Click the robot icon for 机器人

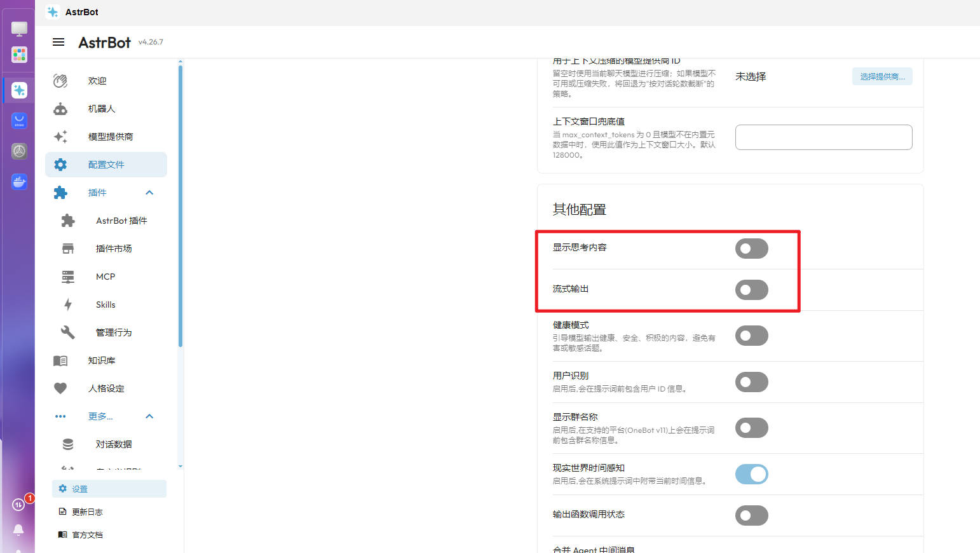pos(60,109)
